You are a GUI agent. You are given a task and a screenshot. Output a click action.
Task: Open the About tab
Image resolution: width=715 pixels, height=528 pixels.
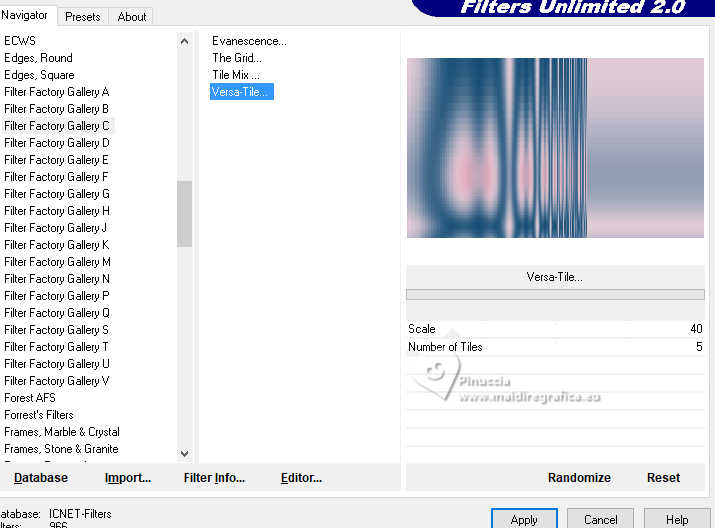point(132,17)
